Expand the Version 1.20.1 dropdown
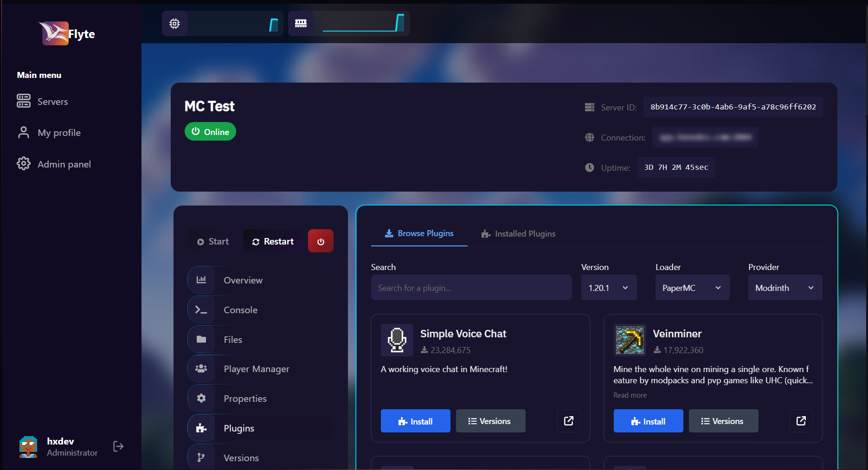 [x=609, y=288]
